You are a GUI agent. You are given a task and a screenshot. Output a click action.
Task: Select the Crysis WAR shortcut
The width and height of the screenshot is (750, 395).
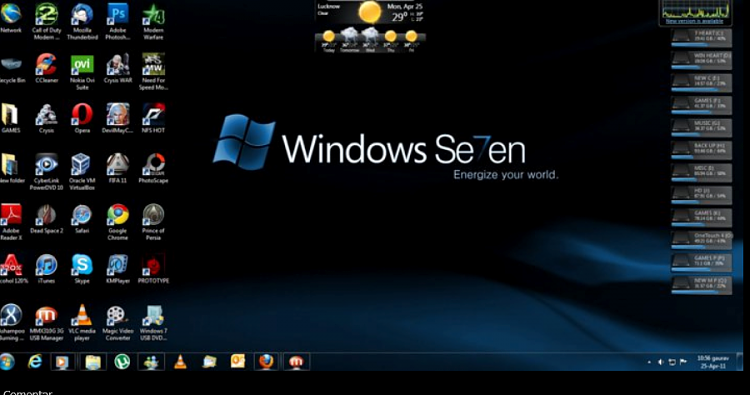[x=118, y=69]
